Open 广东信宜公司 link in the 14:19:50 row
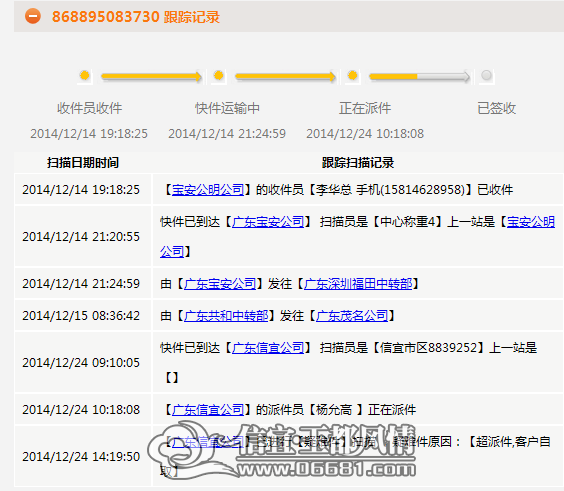The width and height of the screenshot is (564, 491). [208, 441]
